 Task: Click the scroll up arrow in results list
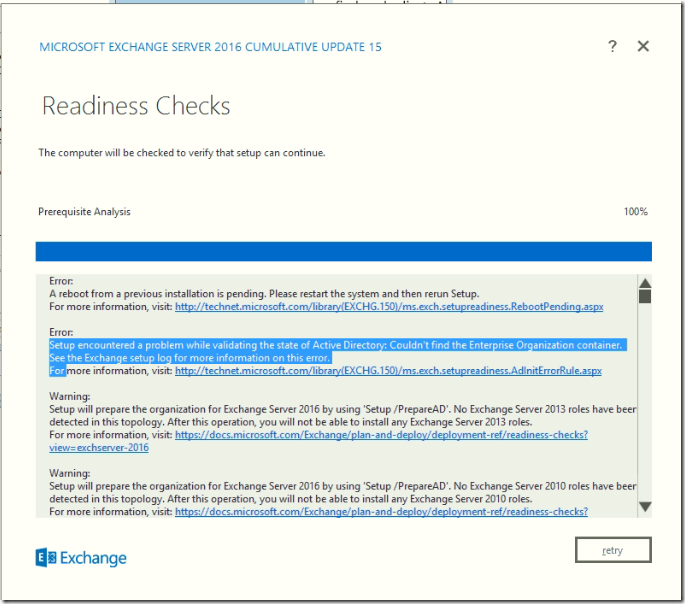[645, 283]
